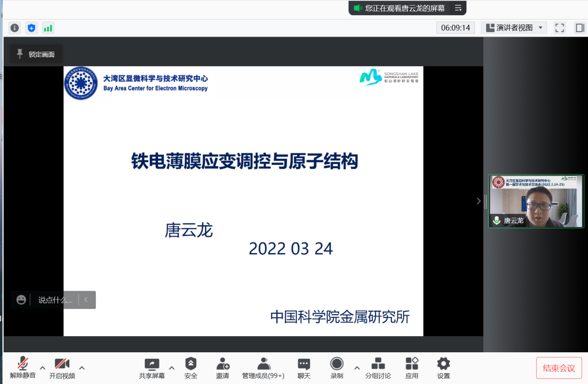Click the 说点什么 message input
The image size is (588, 384).
(x=55, y=300)
